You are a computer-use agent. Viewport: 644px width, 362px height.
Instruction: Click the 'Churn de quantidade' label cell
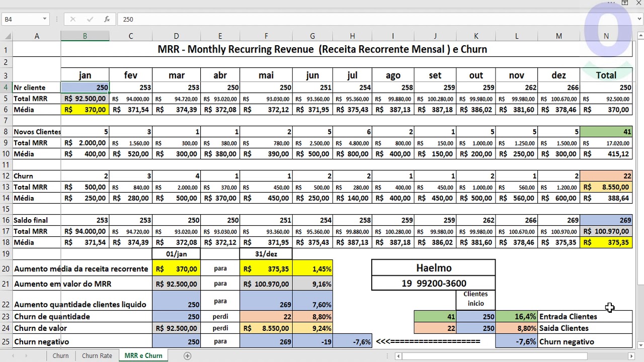pyautogui.click(x=83, y=317)
